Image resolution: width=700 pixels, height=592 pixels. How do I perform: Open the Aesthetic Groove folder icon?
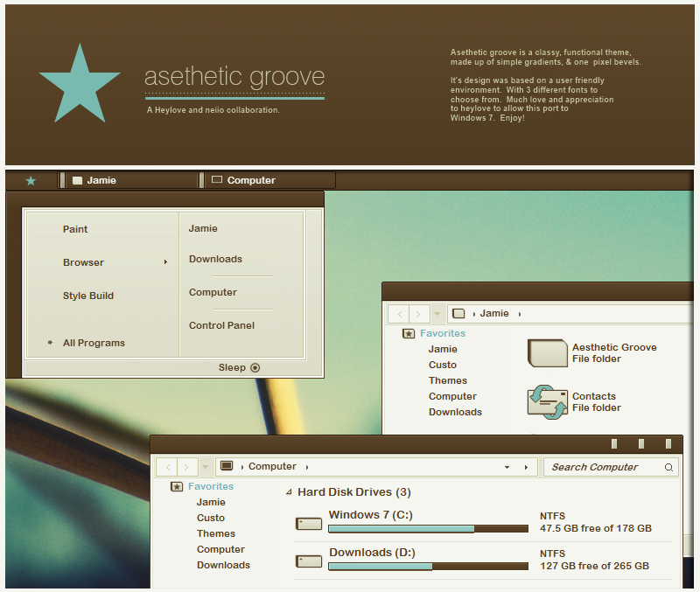tap(548, 352)
